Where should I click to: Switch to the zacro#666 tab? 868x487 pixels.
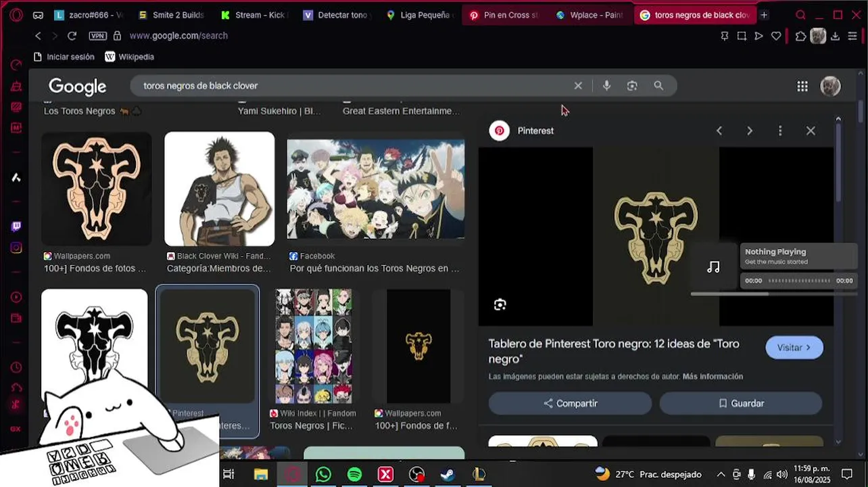click(x=88, y=15)
